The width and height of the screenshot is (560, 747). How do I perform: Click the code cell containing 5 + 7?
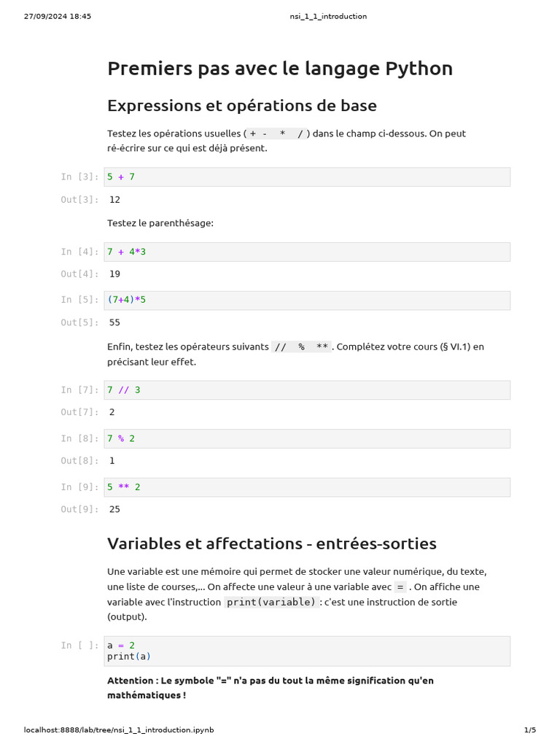coord(307,177)
